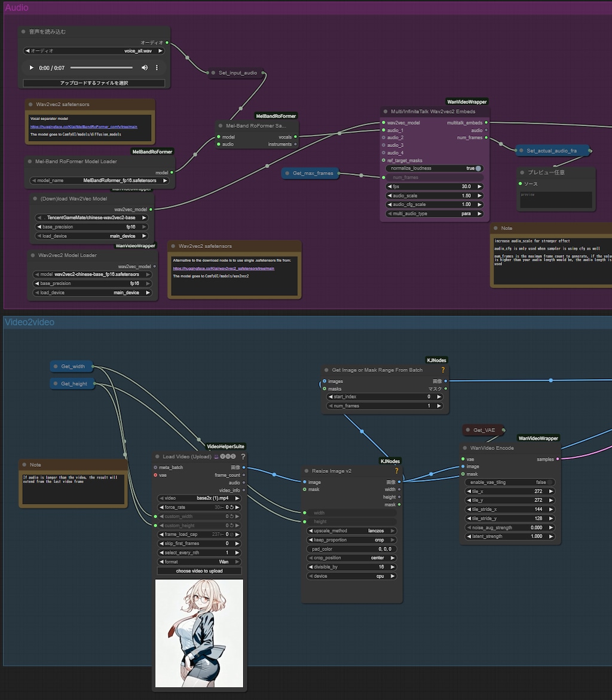
Task: Open the MelBandRoFormer huggingface link
Action: [84, 127]
